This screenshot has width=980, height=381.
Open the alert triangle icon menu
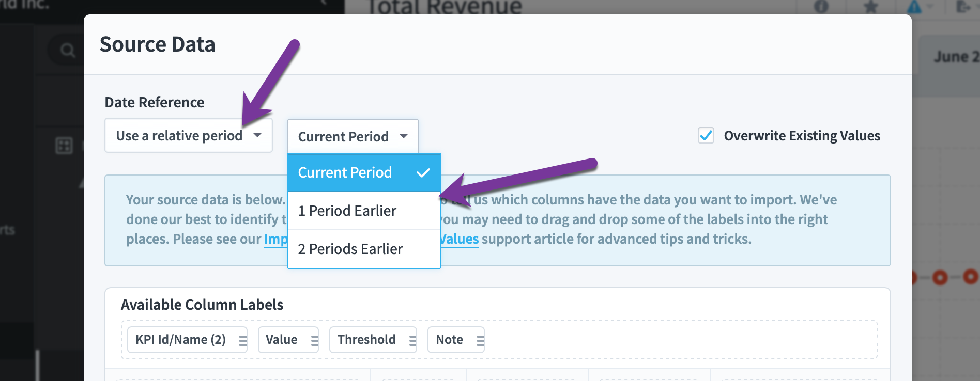click(x=914, y=7)
